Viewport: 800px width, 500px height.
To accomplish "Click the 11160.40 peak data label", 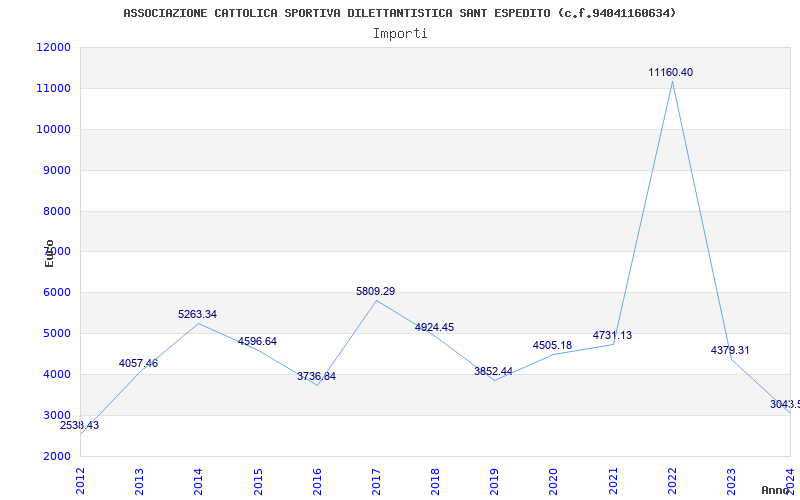I will pos(670,72).
